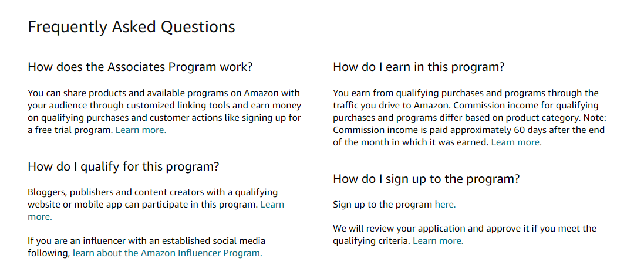Open Learn more link after free trial program
This screenshot has width=644, height=272.
pos(141,131)
